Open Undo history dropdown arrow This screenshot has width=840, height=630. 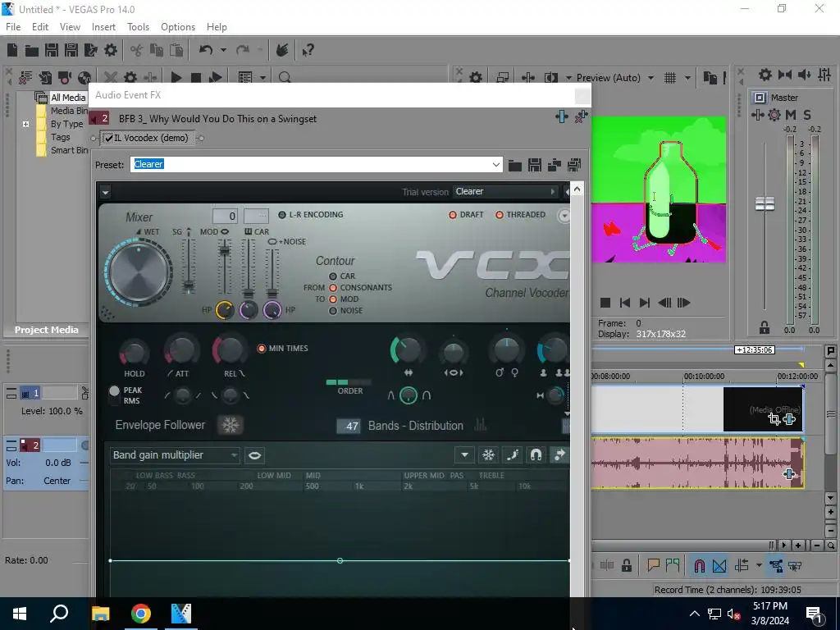tap(223, 50)
